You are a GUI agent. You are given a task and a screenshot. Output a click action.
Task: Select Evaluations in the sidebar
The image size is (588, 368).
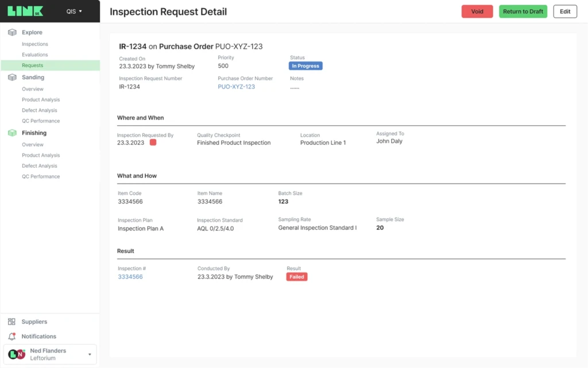pyautogui.click(x=35, y=55)
